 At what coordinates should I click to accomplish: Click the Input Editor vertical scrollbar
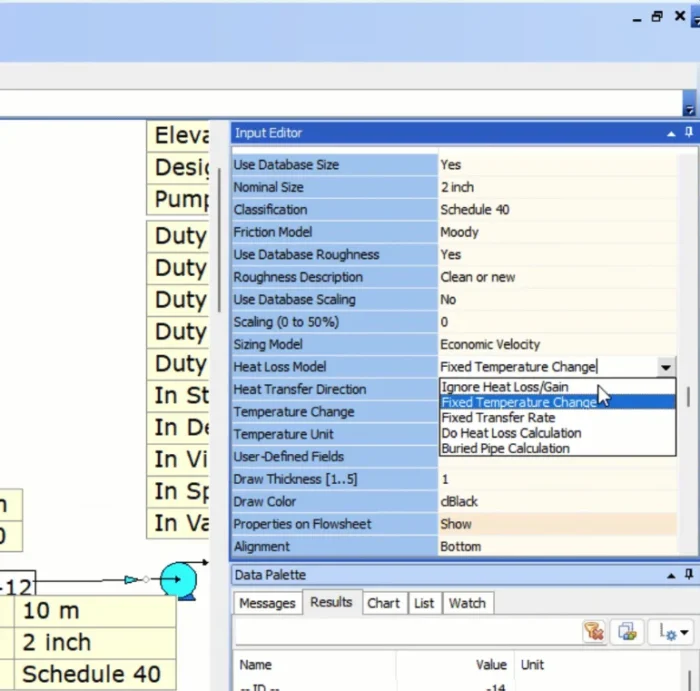(x=687, y=394)
